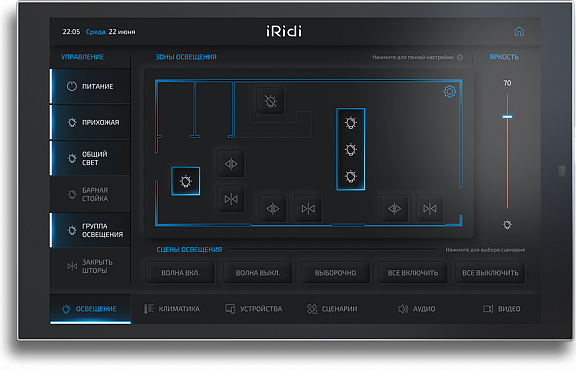This screenshot has width=576, height=370.
Task: Close the rightmost bottom-wall curtains
Action: pos(429,209)
